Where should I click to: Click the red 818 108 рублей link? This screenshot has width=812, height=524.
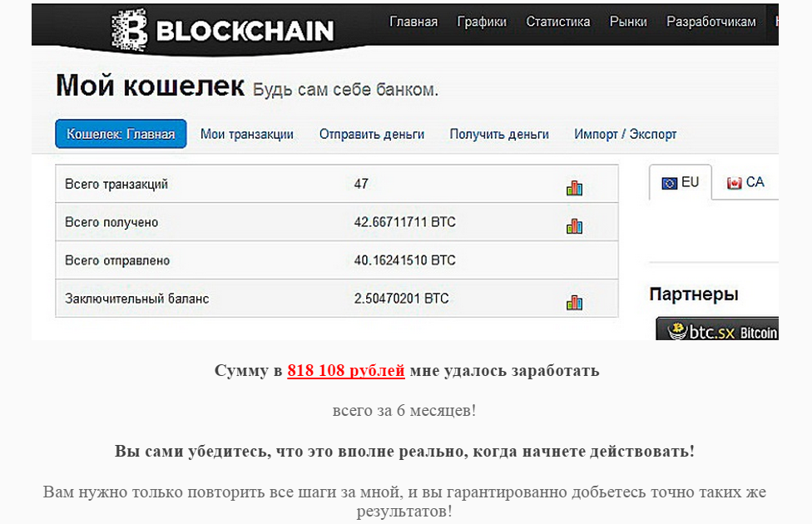(x=346, y=370)
